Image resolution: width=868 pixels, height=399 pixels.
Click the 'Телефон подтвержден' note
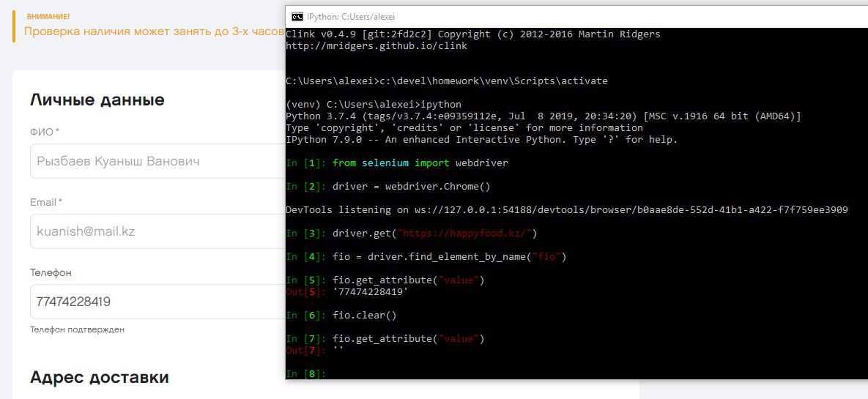pyautogui.click(x=77, y=330)
